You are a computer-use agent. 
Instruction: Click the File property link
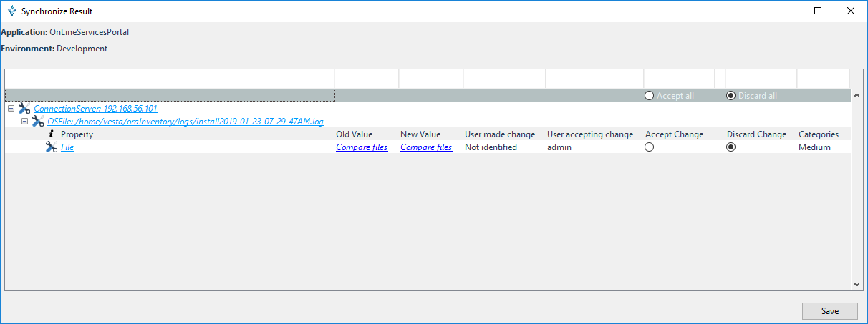[x=67, y=147]
